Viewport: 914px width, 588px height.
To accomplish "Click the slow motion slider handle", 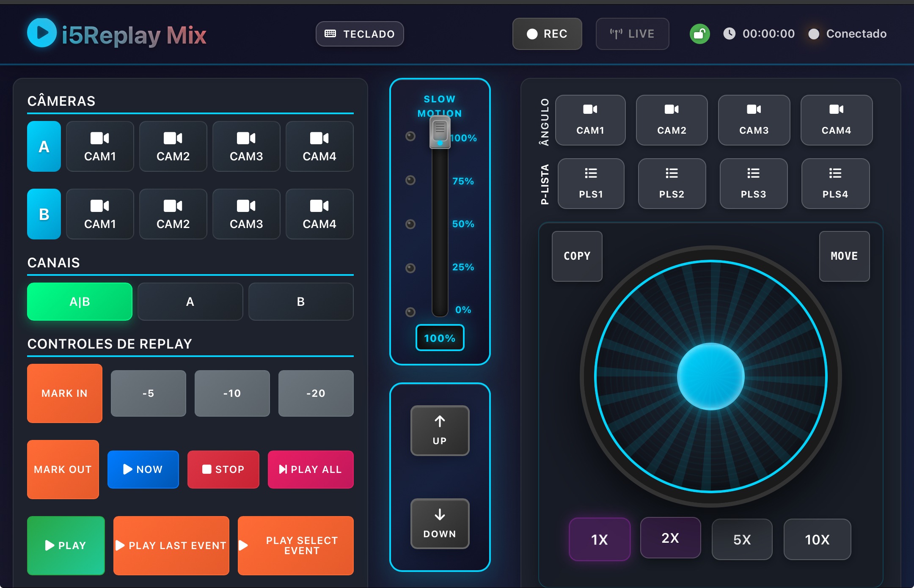I will click(x=440, y=132).
